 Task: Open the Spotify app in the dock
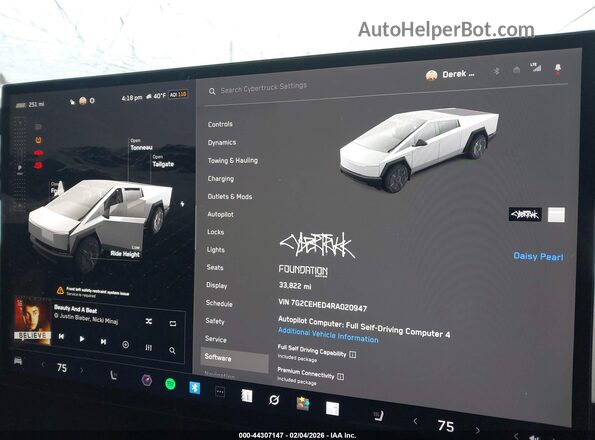point(170,384)
